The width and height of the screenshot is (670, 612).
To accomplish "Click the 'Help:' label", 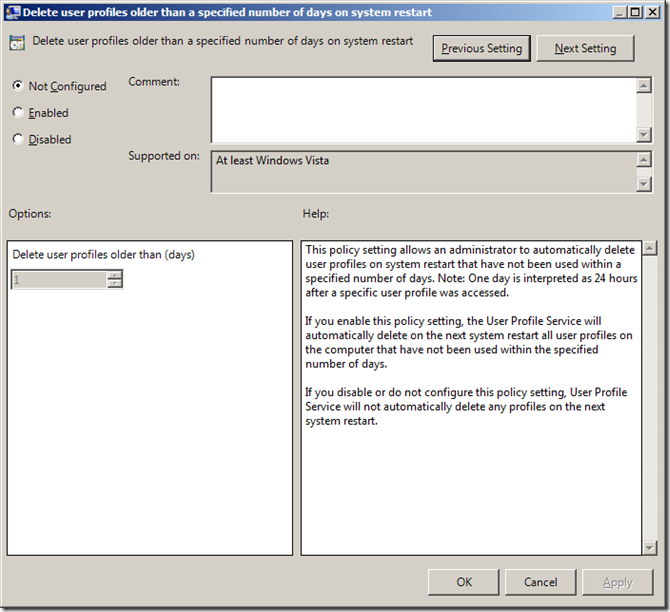I will [x=316, y=214].
